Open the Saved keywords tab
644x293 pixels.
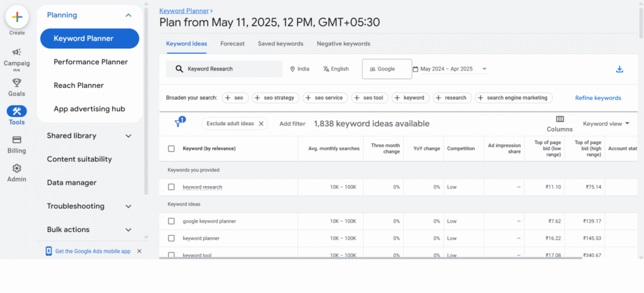280,43
